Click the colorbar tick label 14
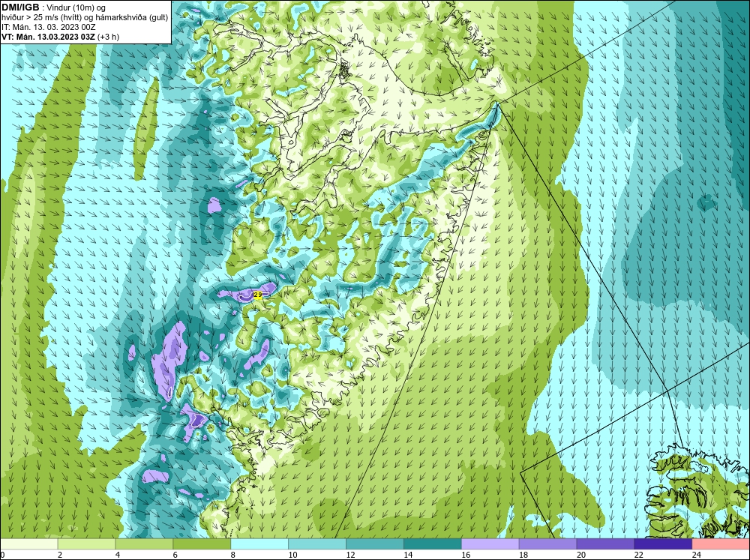The width and height of the screenshot is (750, 560). (408, 555)
